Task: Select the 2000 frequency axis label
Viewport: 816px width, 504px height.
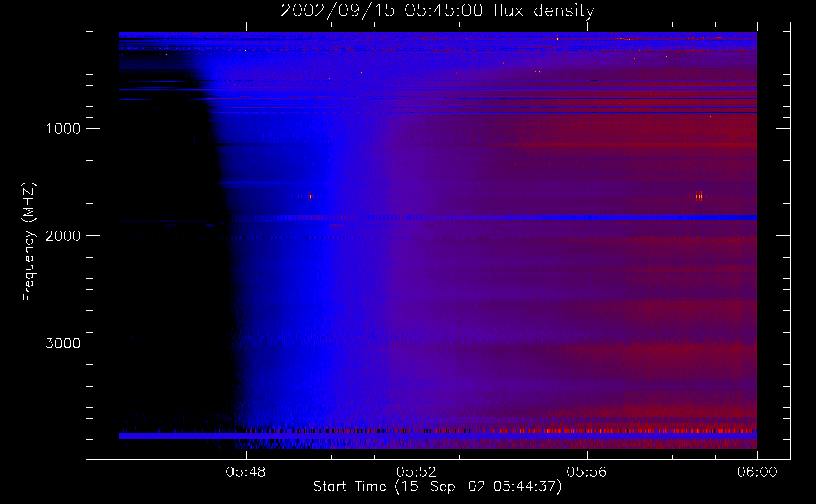Action: [63, 236]
